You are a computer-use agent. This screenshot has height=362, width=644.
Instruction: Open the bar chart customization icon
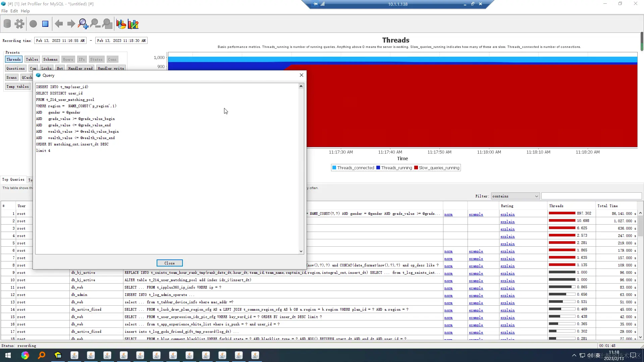[133, 23]
